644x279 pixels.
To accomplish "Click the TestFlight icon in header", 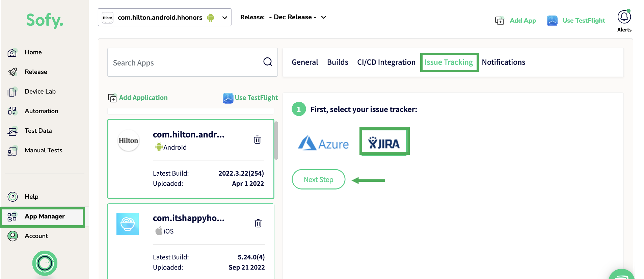I will click(x=552, y=21).
